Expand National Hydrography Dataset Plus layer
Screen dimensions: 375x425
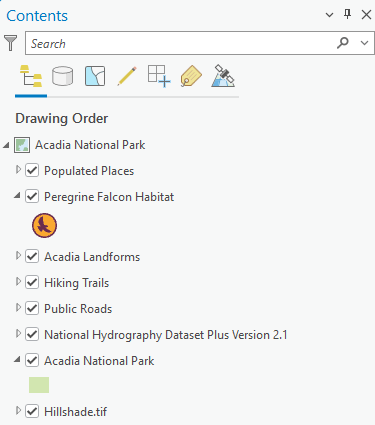pos(18,333)
